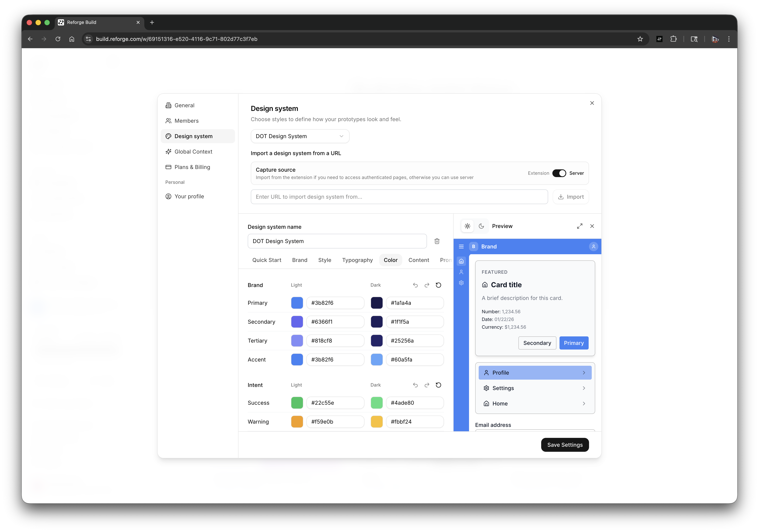Image resolution: width=759 pixels, height=532 pixels.
Task: Open the hamburger menu in the preview navbar
Action: [461, 247]
